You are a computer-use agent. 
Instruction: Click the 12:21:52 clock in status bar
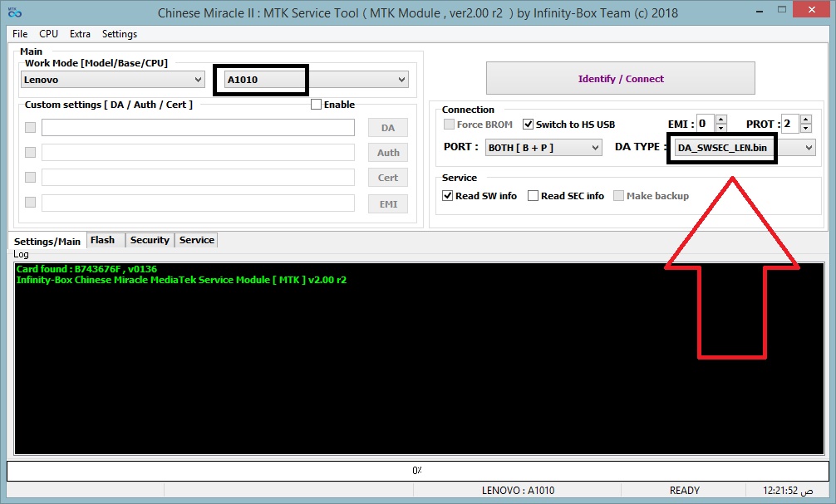pos(788,490)
